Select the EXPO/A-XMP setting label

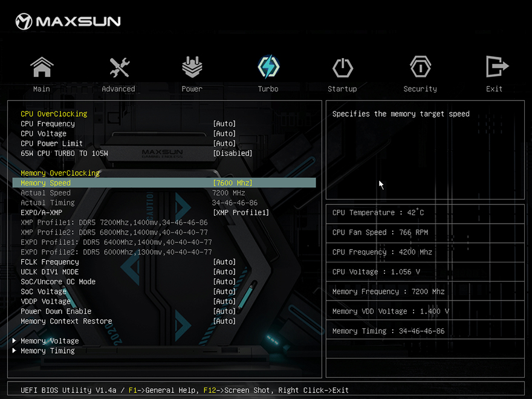41,212
